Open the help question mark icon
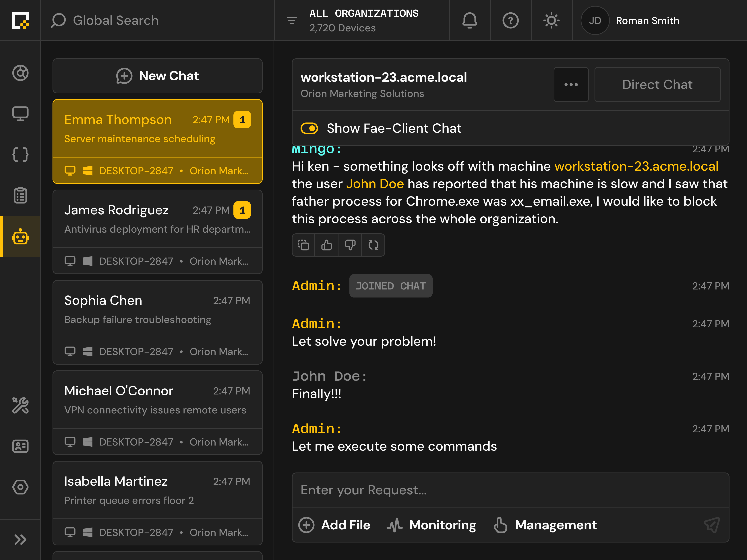Image resolution: width=747 pixels, height=560 pixels. (x=511, y=20)
